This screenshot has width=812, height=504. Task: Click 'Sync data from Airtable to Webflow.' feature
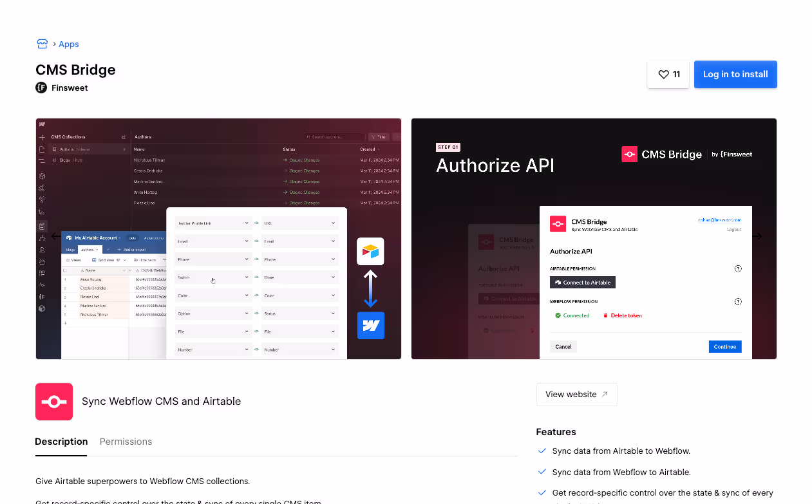click(x=621, y=451)
